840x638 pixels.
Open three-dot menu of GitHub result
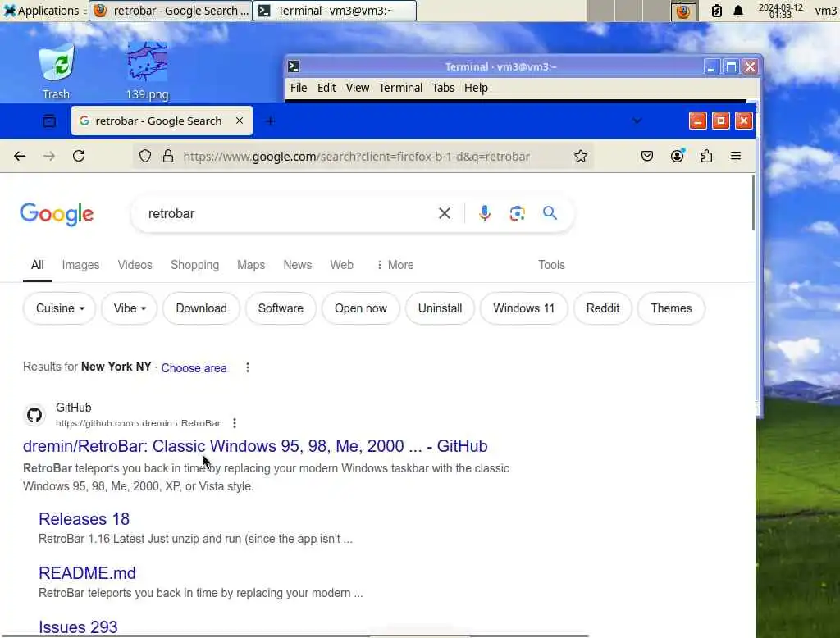point(234,423)
